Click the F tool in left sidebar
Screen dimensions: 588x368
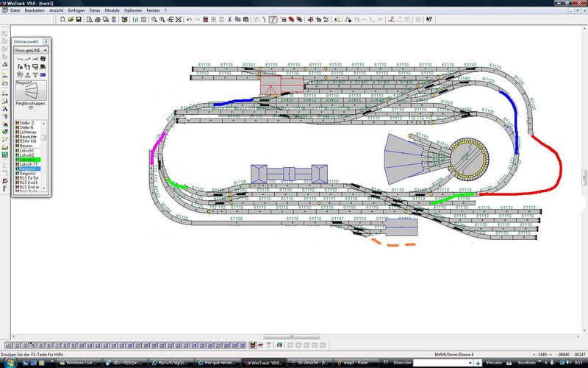[x=5, y=188]
